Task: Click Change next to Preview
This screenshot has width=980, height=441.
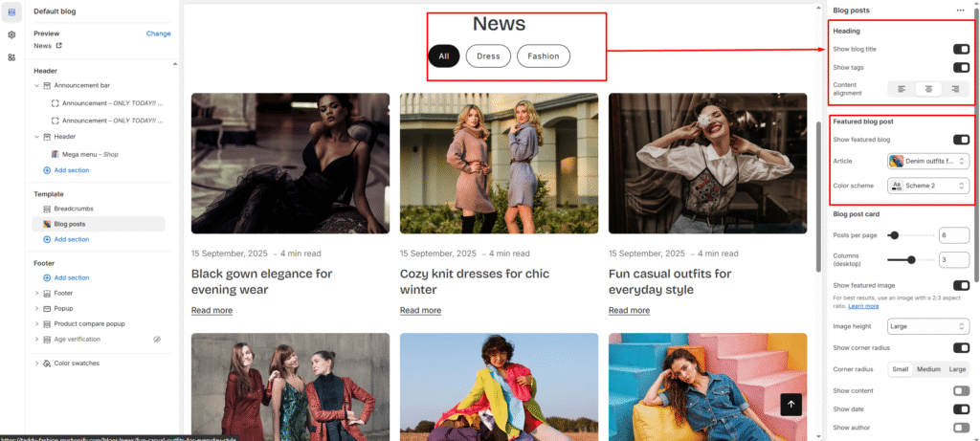Action: pos(158,33)
